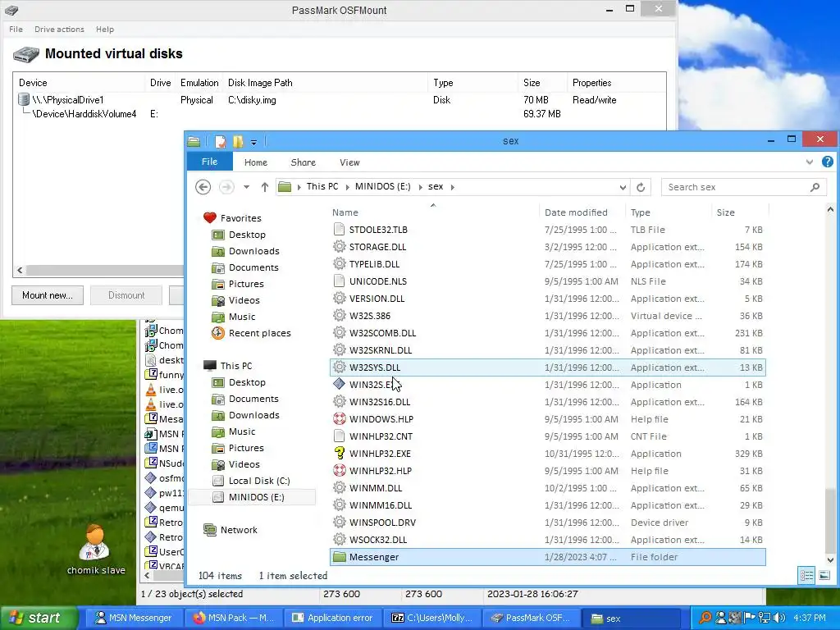
Task: Click the Back arrow in Explorer
Action: point(203,187)
